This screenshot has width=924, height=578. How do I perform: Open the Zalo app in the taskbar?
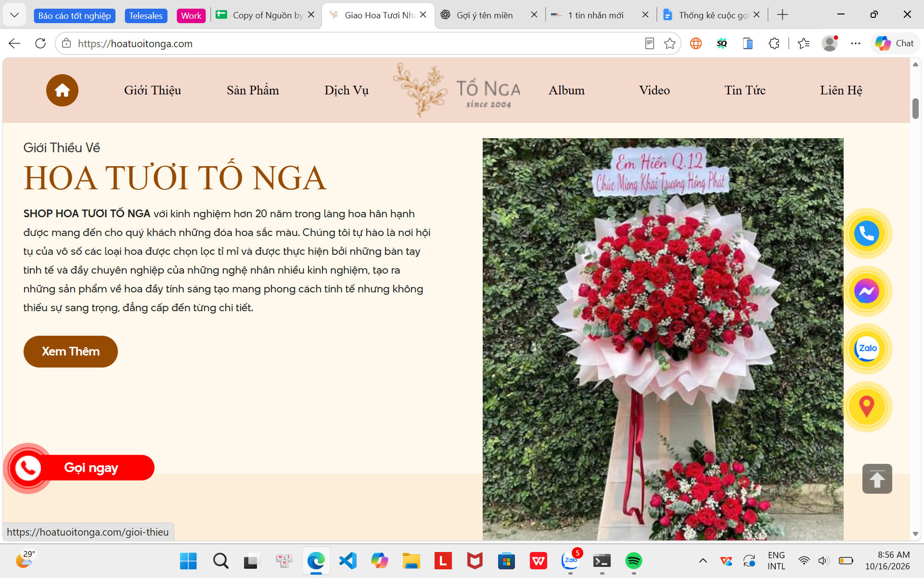570,561
